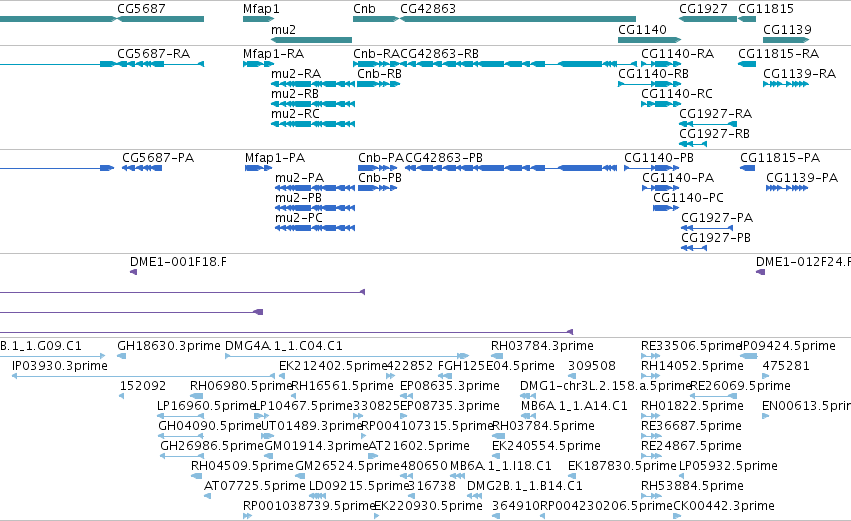Select the CG1140-PB protein label
Screen dimensions: 851x521
659,158
